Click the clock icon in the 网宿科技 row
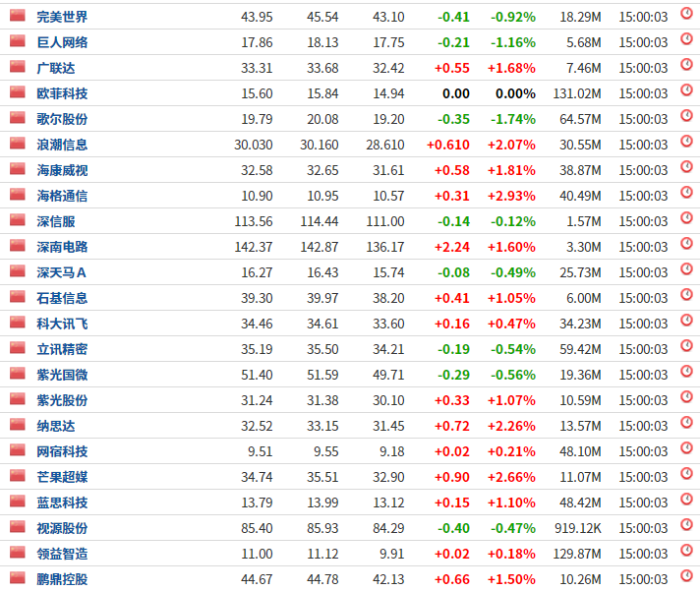The width and height of the screenshot is (700, 591). [686, 447]
